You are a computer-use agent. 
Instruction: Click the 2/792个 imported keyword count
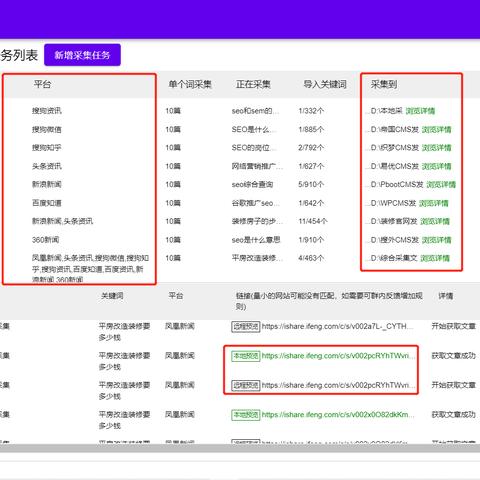tap(311, 148)
